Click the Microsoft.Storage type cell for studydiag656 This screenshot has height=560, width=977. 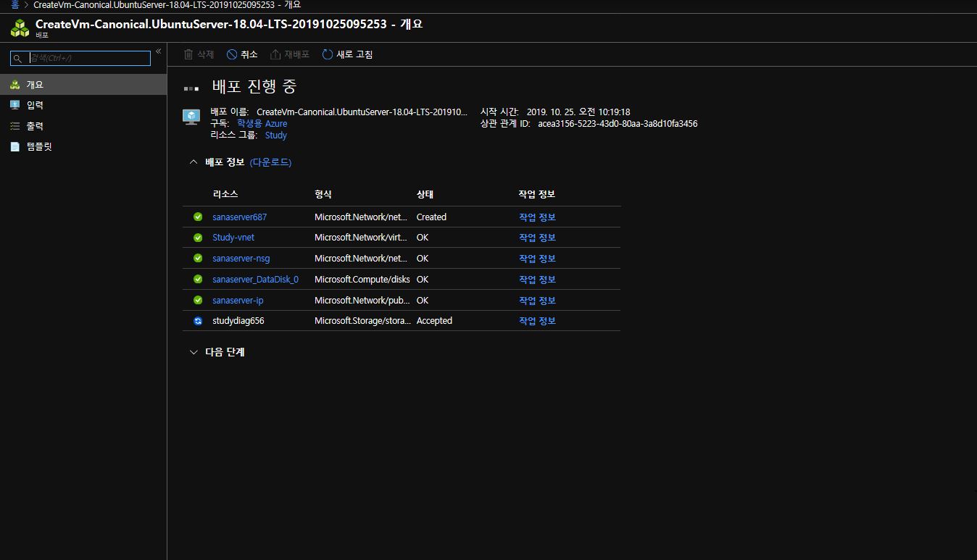pyautogui.click(x=363, y=321)
